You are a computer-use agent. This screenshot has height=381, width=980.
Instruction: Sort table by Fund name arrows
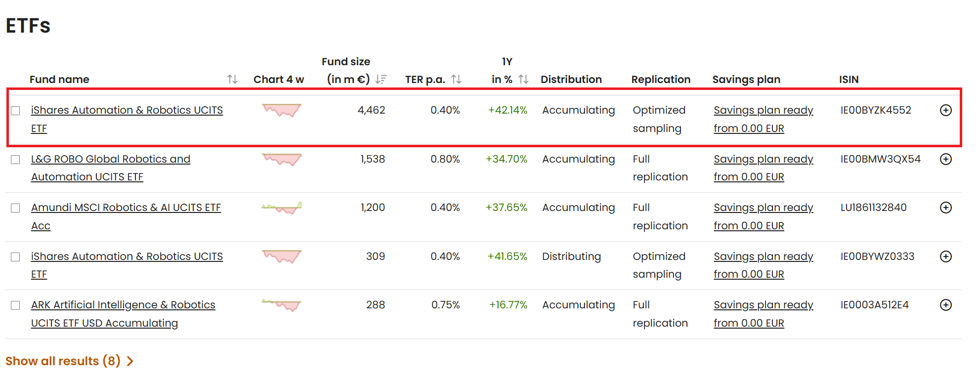(x=232, y=79)
